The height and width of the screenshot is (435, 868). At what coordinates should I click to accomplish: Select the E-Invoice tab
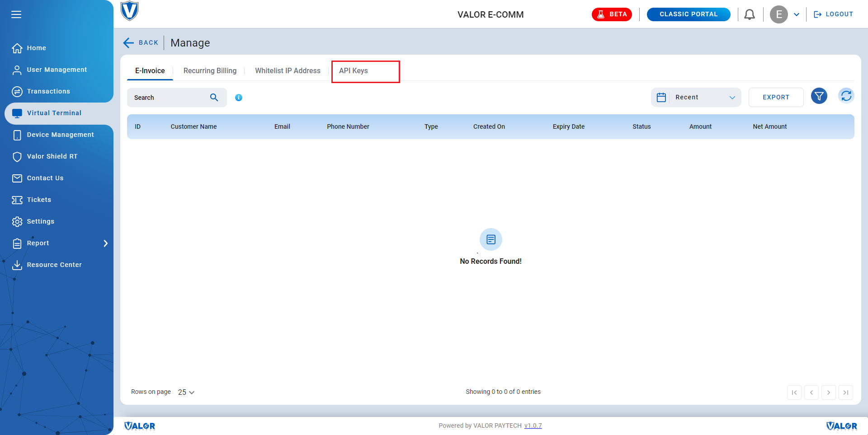[x=150, y=71]
